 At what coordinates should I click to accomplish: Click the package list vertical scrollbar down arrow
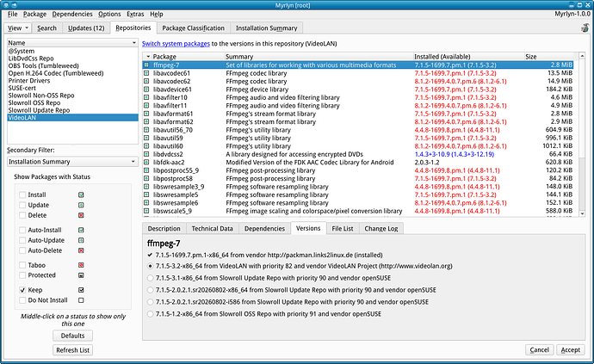pos(582,213)
